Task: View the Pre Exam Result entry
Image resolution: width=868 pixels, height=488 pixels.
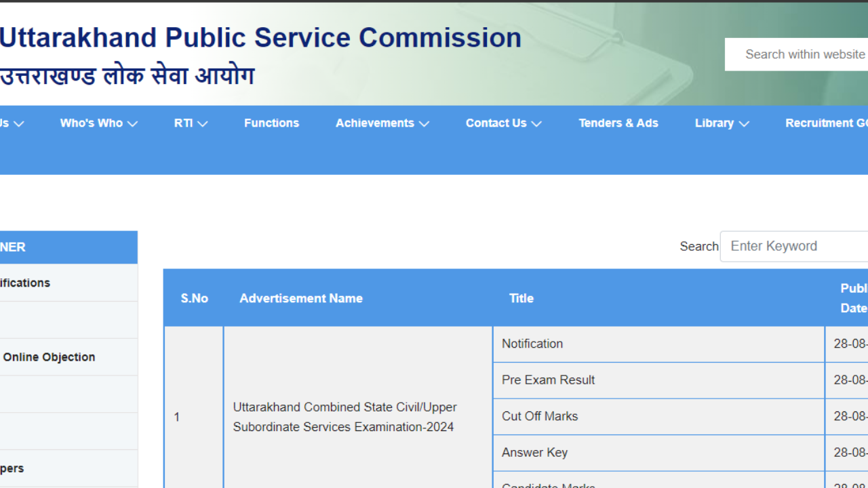Action: click(x=548, y=380)
